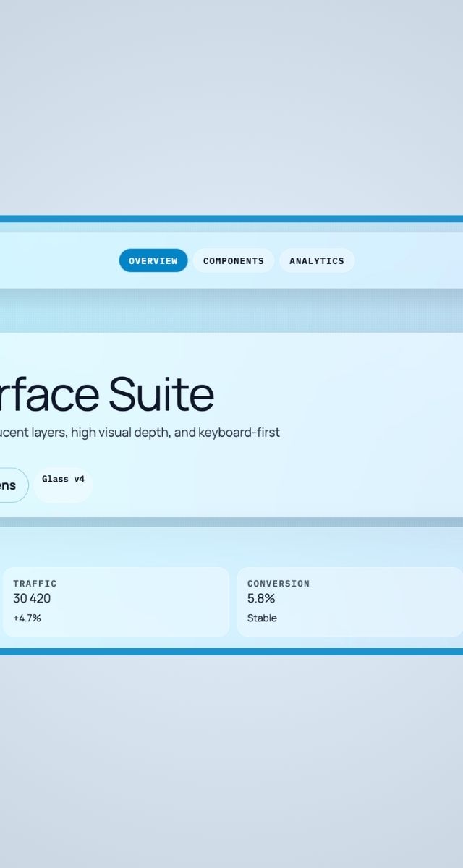This screenshot has width=463, height=868.
Task: Open the Conversion stats card
Action: (x=350, y=602)
